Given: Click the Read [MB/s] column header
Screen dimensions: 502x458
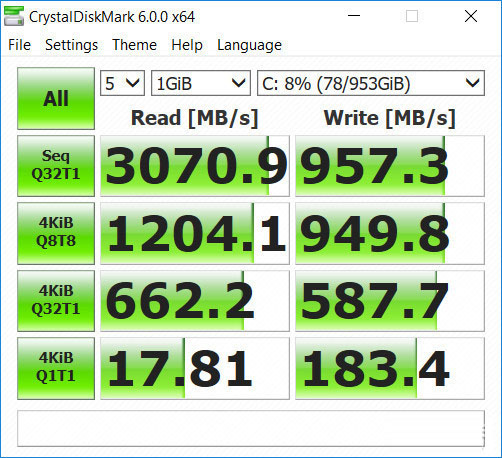Looking at the screenshot, I should (195, 118).
